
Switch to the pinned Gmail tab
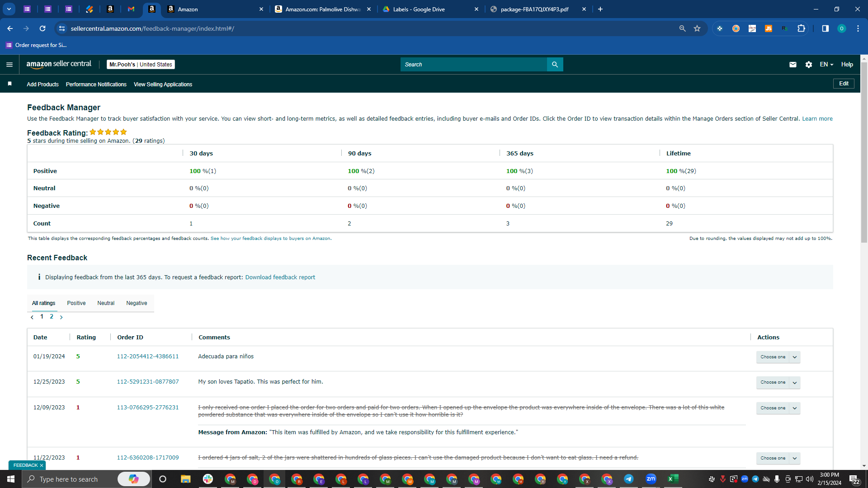point(131,9)
